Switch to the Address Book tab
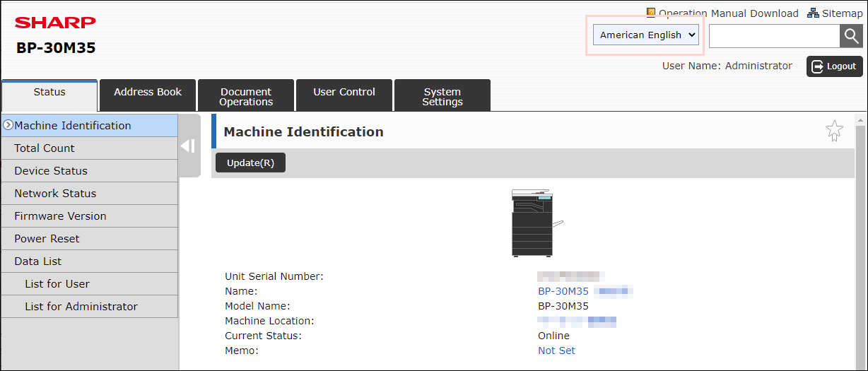The width and height of the screenshot is (868, 371). tap(148, 95)
